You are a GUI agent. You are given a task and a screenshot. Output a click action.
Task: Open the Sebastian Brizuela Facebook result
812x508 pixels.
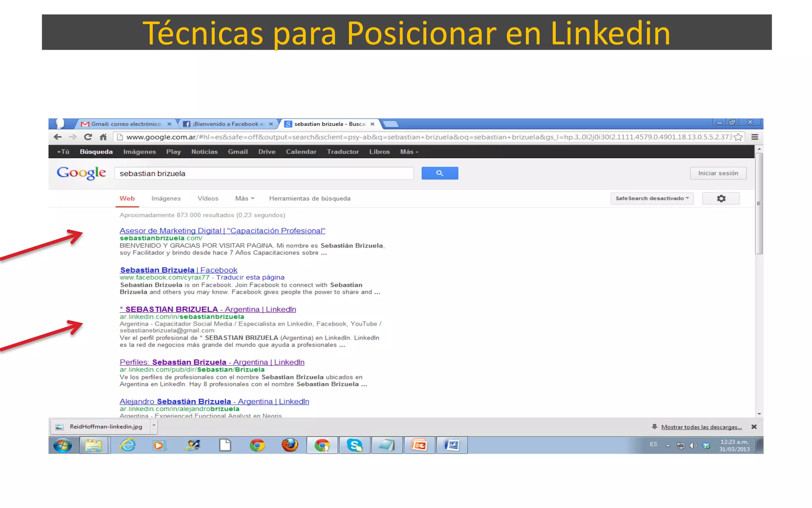point(178,270)
